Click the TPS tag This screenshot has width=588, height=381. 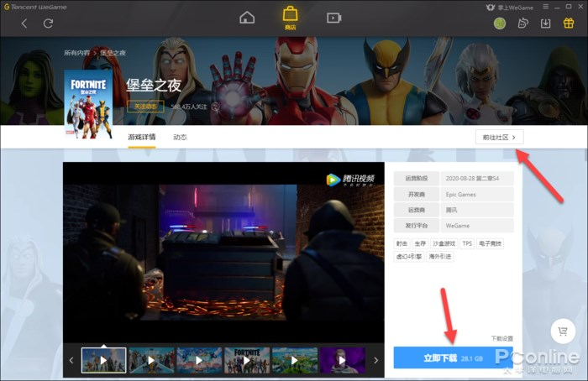tap(467, 243)
